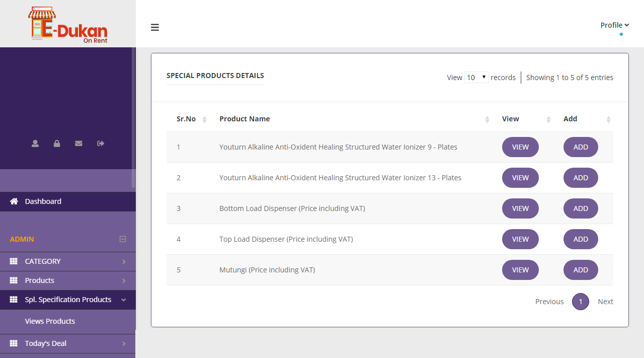Screen dimensions: 644x358
Task: Click Water Ionizer 13 - Plates product name
Action: [x=340, y=178]
